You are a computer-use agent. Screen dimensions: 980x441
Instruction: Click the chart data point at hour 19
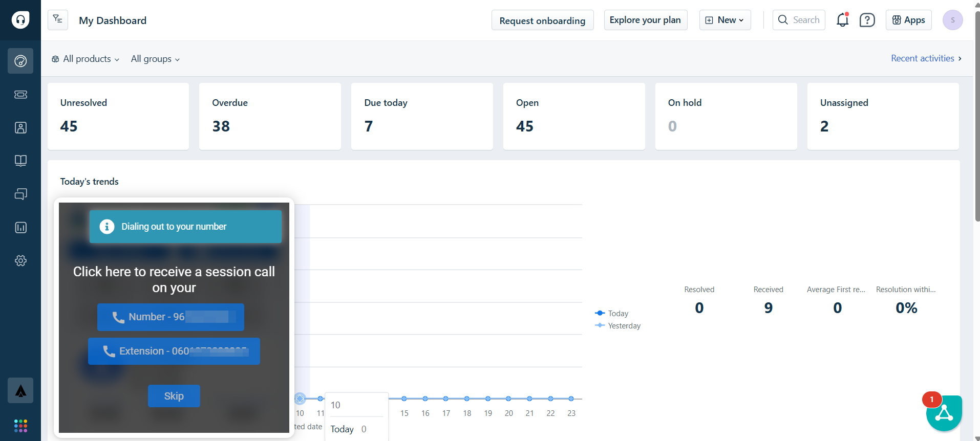488,399
